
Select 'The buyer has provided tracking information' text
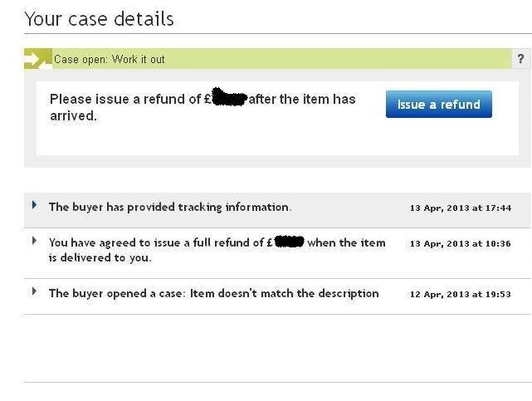point(170,207)
